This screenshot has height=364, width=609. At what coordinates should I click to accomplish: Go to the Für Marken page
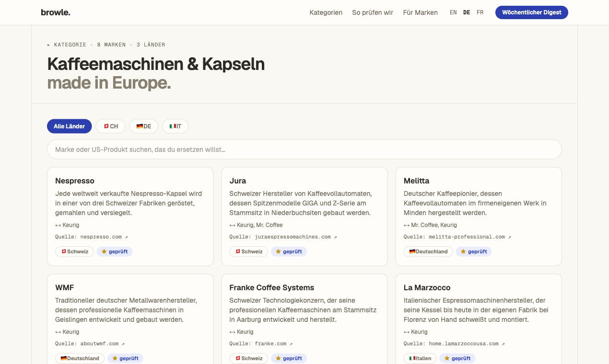(x=420, y=12)
